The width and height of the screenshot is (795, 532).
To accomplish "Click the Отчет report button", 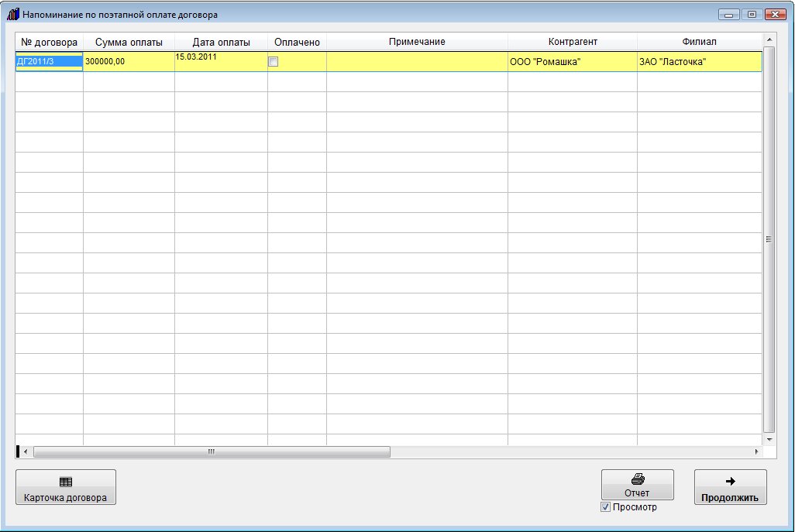I will [638, 485].
